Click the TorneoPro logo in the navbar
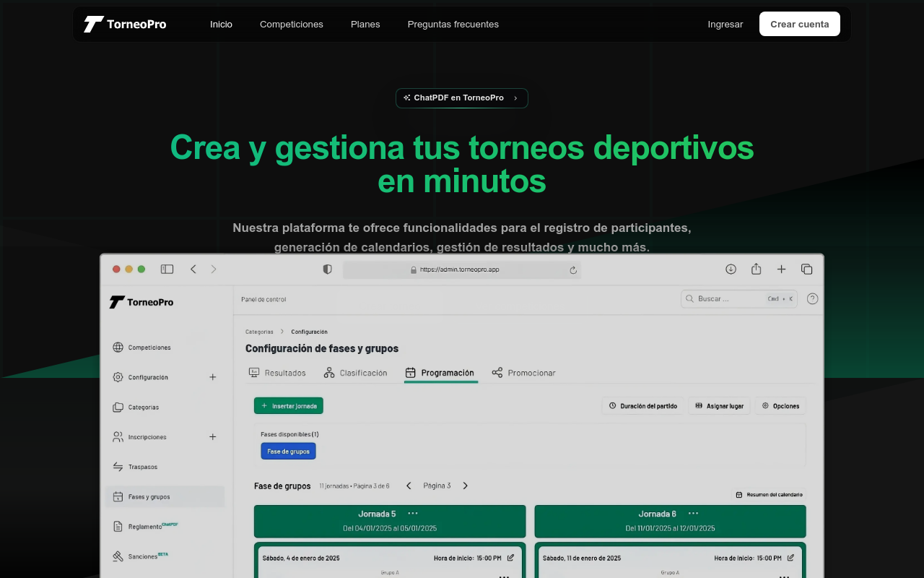 [x=125, y=24]
